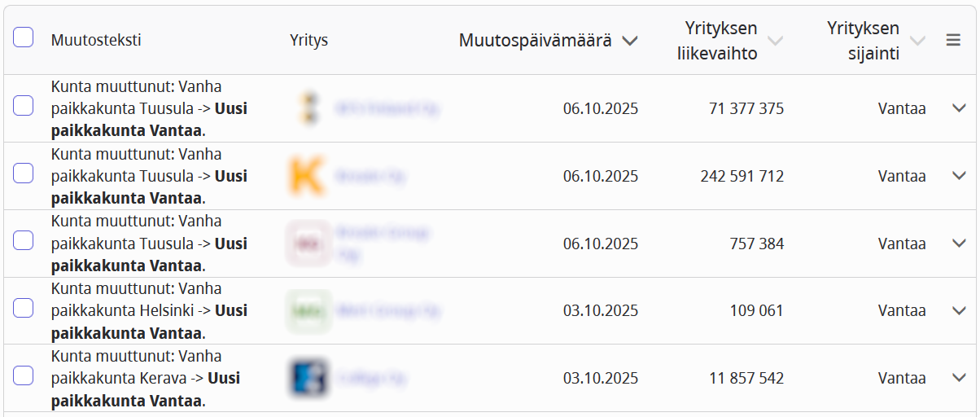This screenshot has height=417, width=980.
Task: Click the sort chevron beside Yrityksen sijainti
Action: coord(917,41)
